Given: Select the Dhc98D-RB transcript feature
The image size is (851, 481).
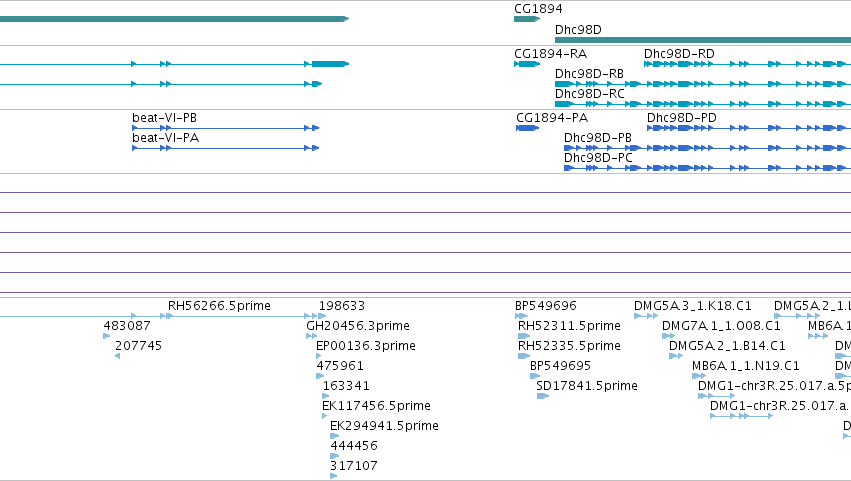Looking at the screenshot, I should [703, 84].
